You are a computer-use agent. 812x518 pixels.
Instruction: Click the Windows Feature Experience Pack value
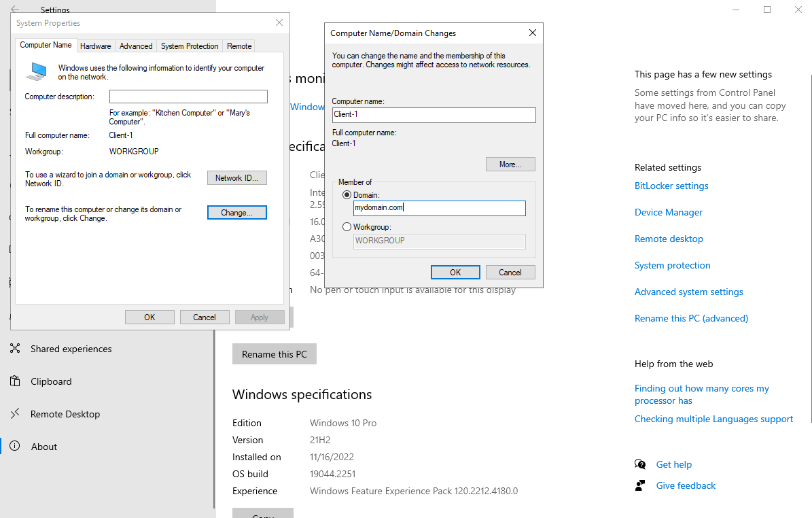[x=414, y=491]
